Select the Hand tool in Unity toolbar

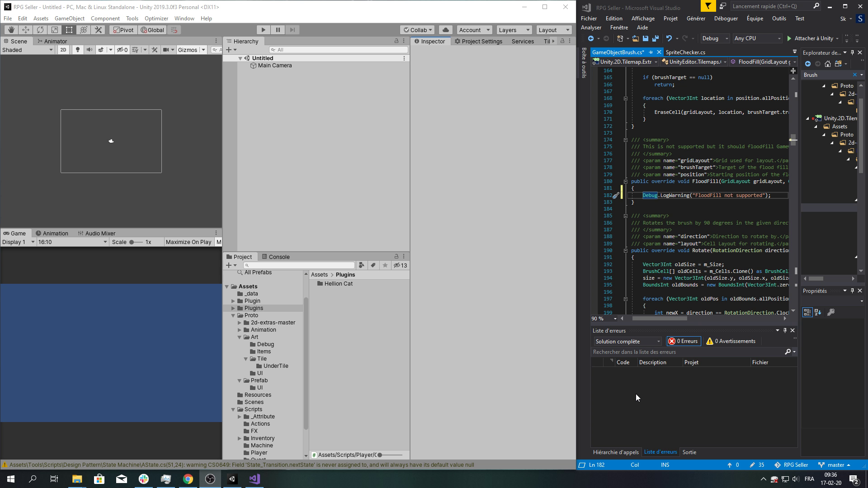(11, 30)
